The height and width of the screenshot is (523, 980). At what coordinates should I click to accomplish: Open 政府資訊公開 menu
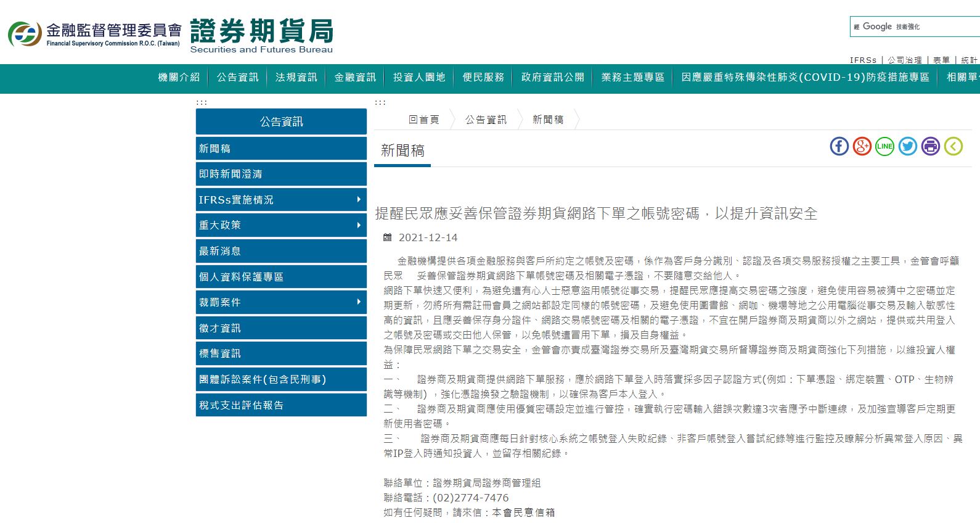click(553, 77)
